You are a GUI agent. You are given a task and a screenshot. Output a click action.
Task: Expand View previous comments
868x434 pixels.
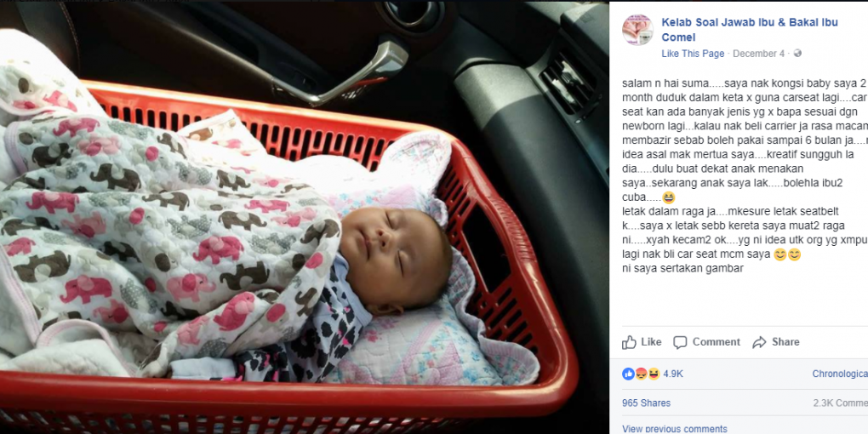tap(674, 428)
